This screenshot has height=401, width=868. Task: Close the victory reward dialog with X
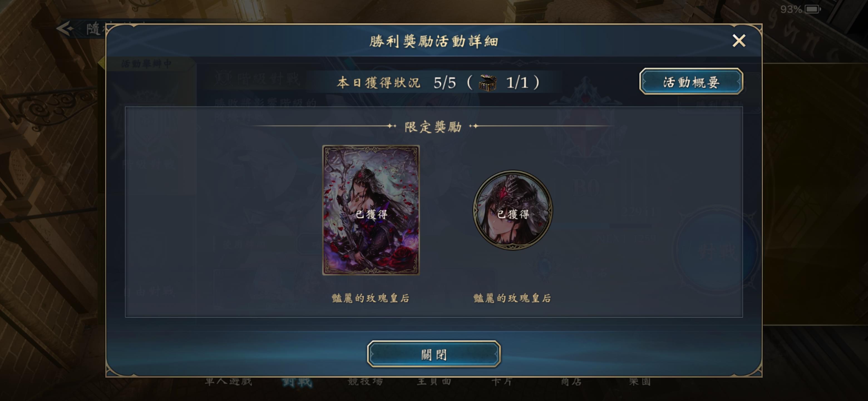(x=739, y=41)
